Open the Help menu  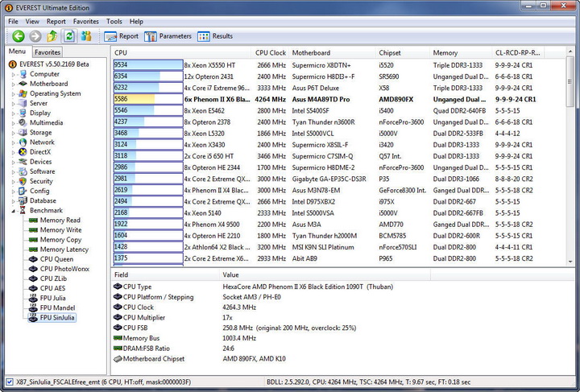tap(136, 22)
